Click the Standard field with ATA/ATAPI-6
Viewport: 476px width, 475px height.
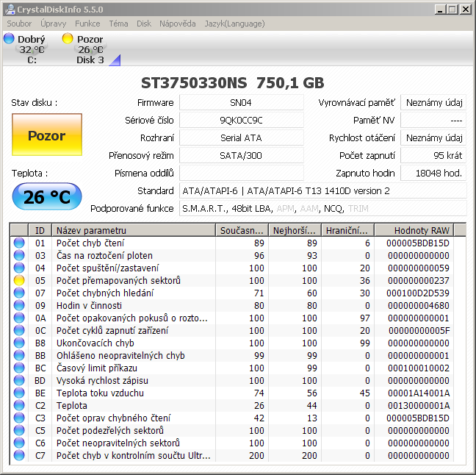322,190
